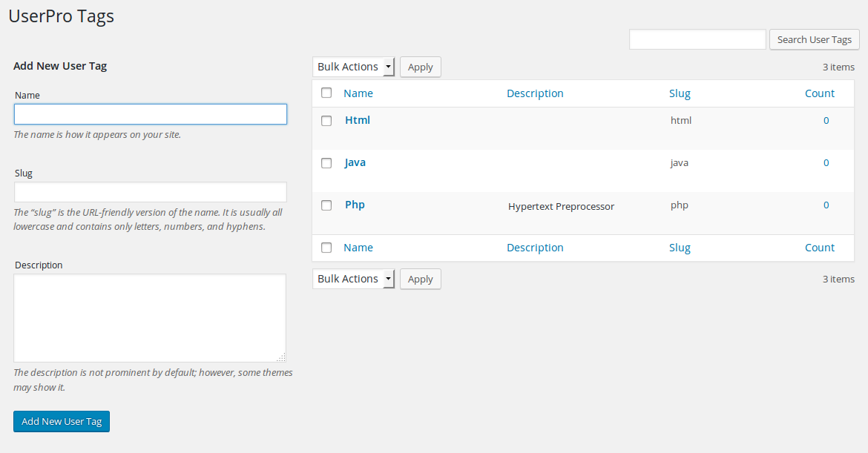Click the Java tag count link
This screenshot has width=868, height=453.
click(x=826, y=163)
